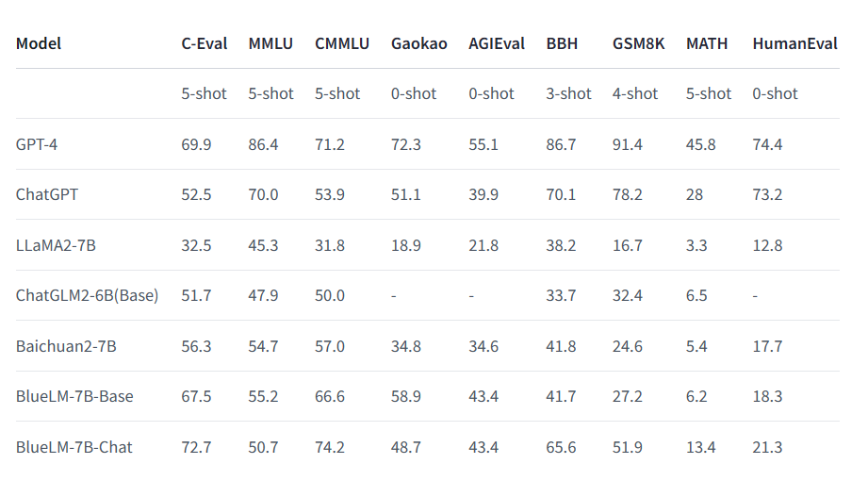
Task: Click the BlueLM-7B-Base model name
Action: 74,396
